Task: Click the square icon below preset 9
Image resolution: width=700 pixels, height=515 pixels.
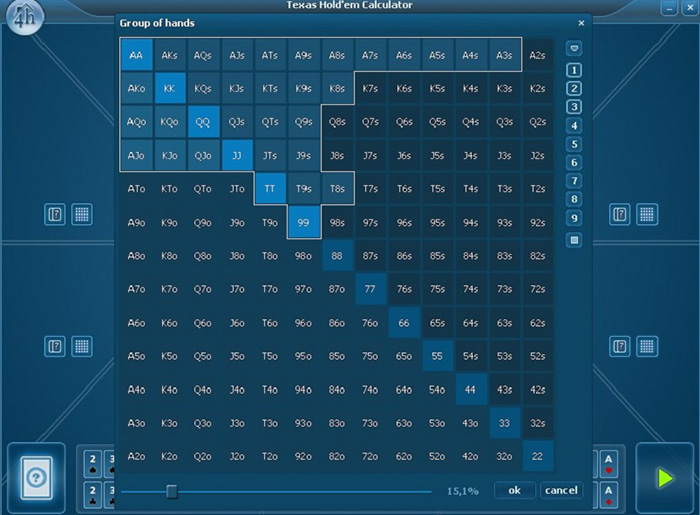Action: pos(574,240)
